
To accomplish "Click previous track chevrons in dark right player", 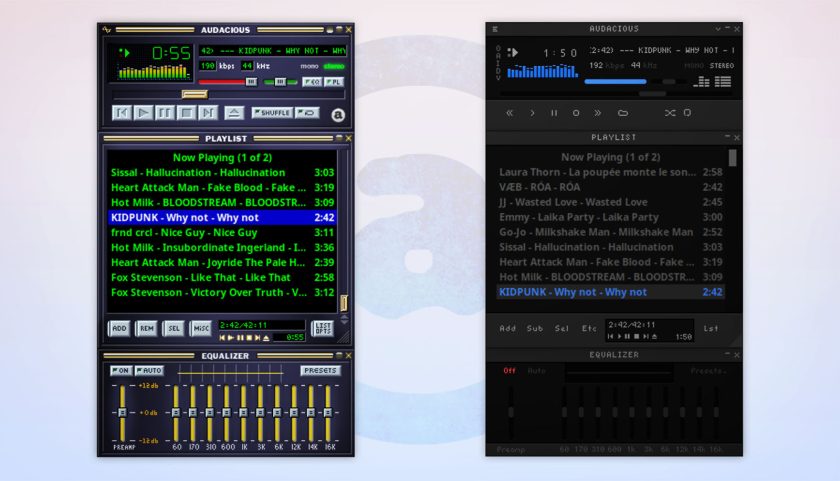I will click(x=509, y=113).
